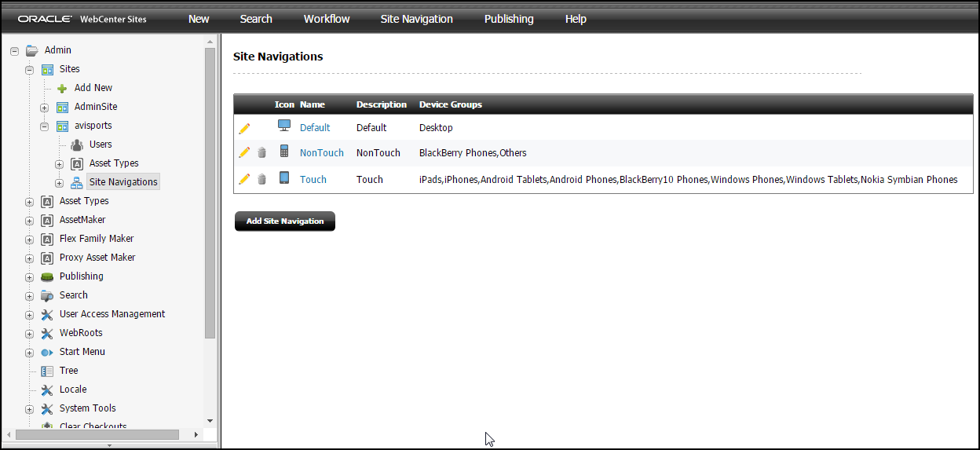This screenshot has width=980, height=450.
Task: Select Tree item in the admin tree
Action: (x=69, y=371)
